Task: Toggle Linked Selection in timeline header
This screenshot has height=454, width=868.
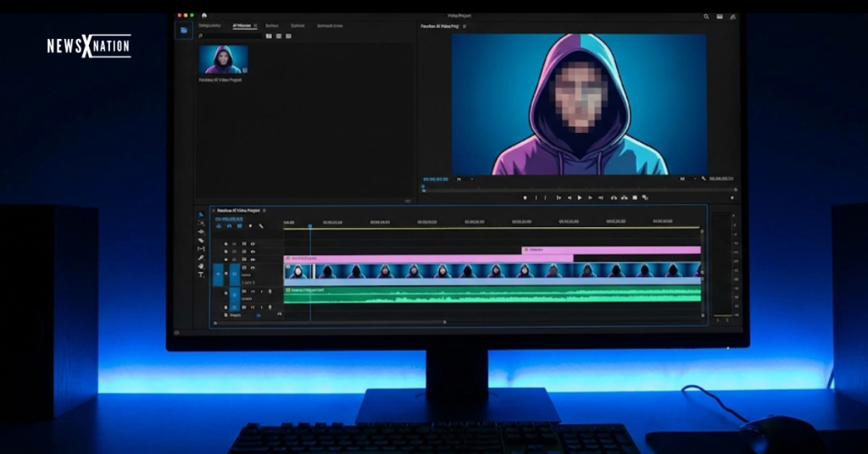Action: coord(240,226)
